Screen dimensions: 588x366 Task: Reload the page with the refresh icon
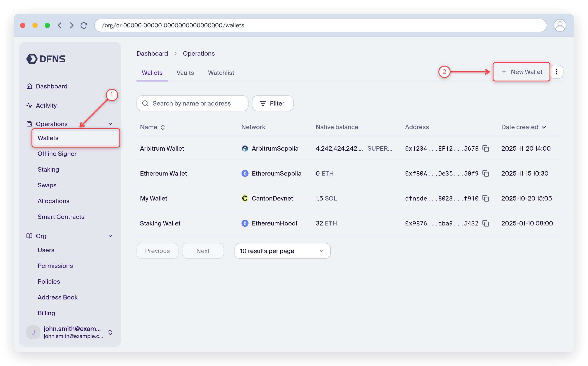point(84,25)
